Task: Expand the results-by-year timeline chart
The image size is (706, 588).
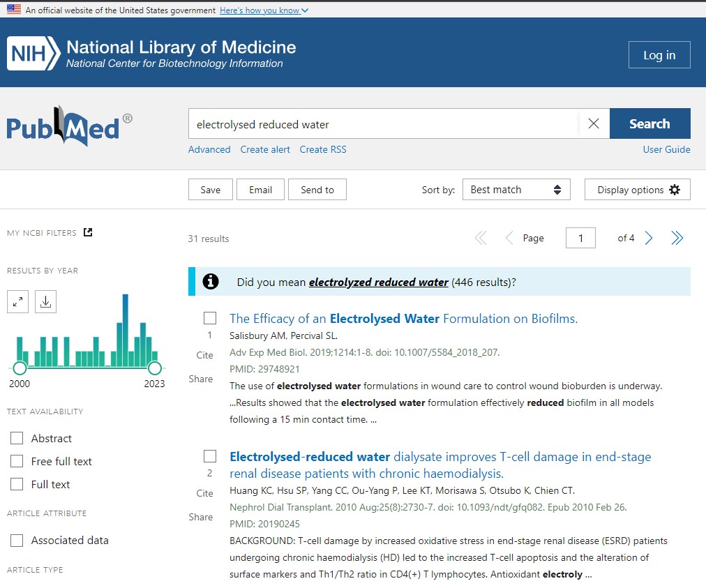Action: [x=17, y=301]
